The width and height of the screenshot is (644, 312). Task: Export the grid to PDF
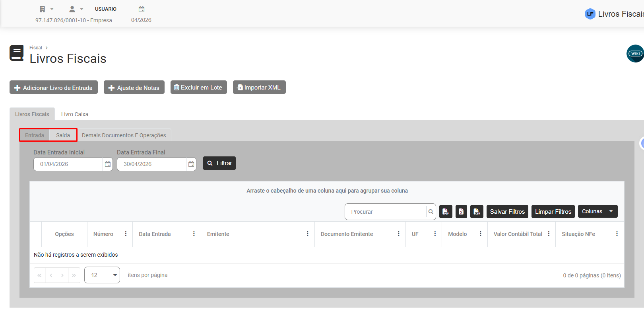pos(446,212)
